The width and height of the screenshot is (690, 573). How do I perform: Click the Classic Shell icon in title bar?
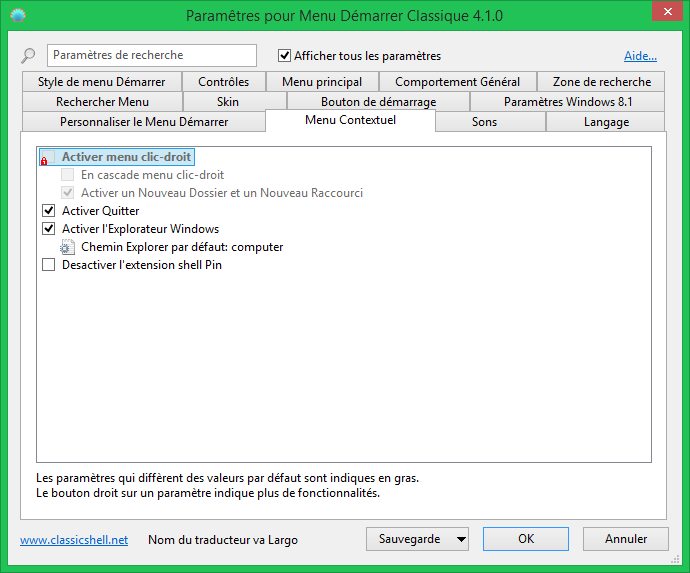pos(18,16)
